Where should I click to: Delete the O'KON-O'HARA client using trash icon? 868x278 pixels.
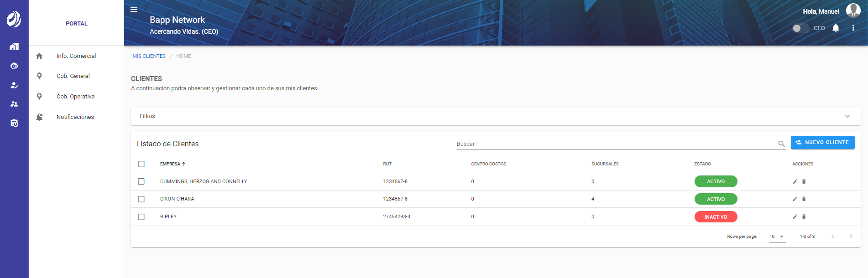(804, 199)
